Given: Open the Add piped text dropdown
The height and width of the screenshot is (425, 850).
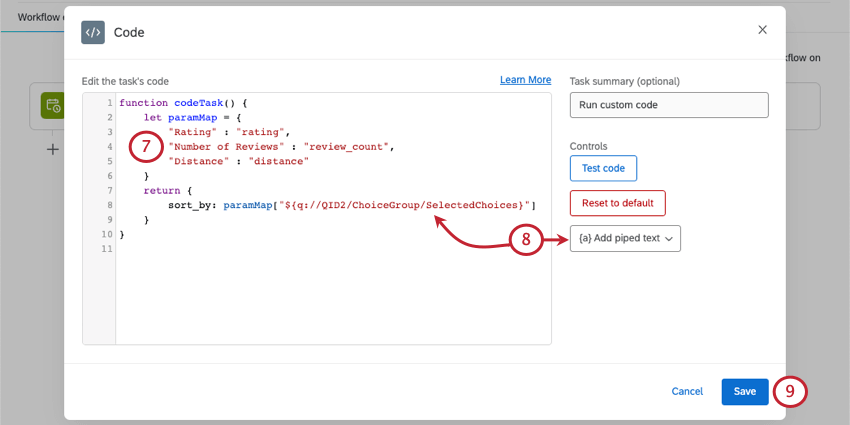Looking at the screenshot, I should click(625, 238).
